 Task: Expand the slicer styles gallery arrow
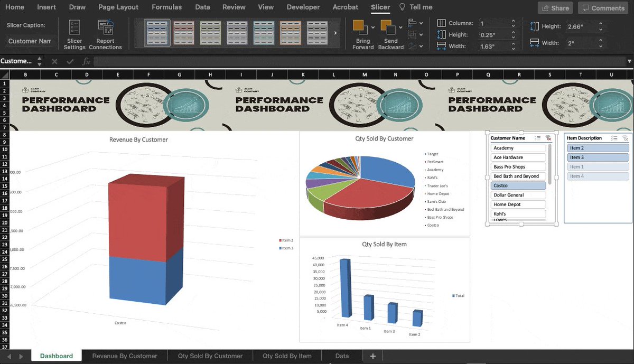335,33
